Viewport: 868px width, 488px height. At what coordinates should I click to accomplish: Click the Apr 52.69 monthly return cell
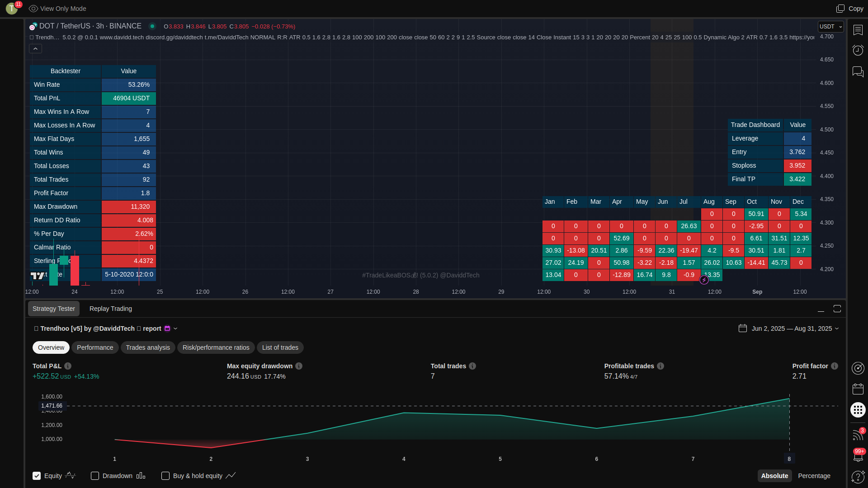click(621, 238)
